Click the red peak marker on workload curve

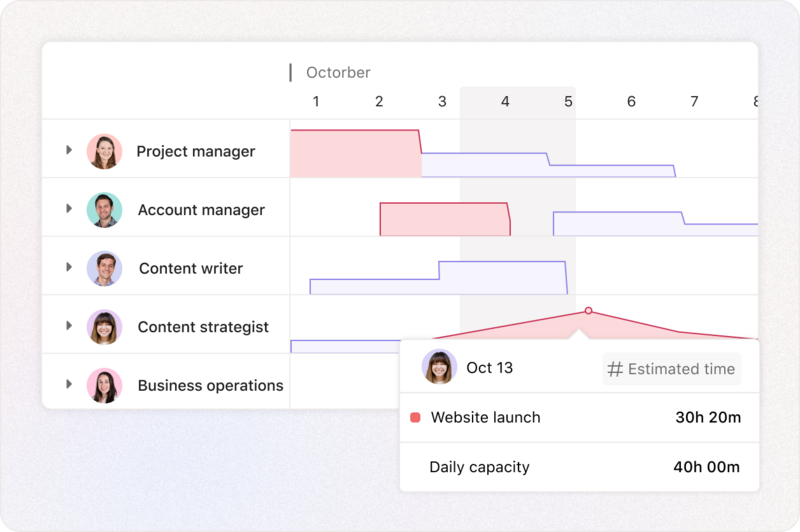click(588, 311)
